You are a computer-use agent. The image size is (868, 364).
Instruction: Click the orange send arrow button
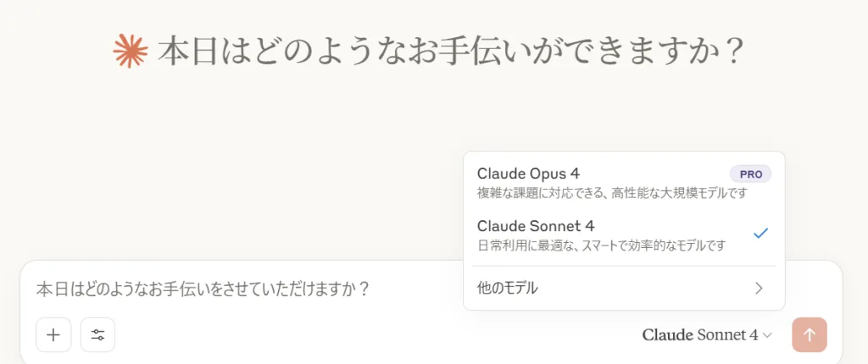pos(810,334)
